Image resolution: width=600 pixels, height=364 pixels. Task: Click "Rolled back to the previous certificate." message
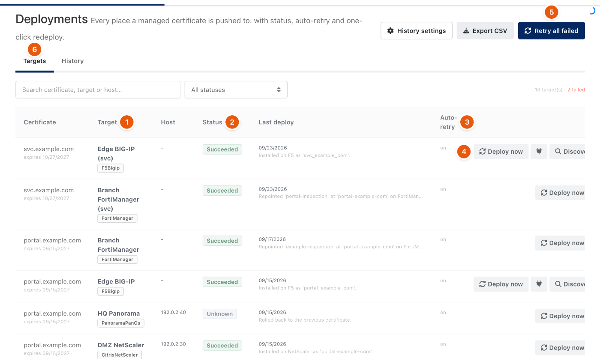[x=305, y=320]
